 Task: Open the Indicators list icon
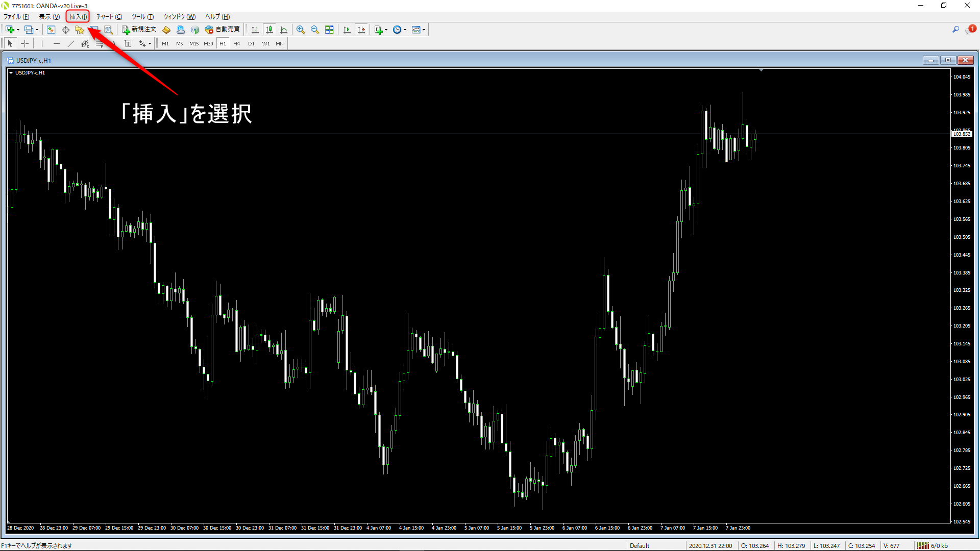[x=378, y=30]
